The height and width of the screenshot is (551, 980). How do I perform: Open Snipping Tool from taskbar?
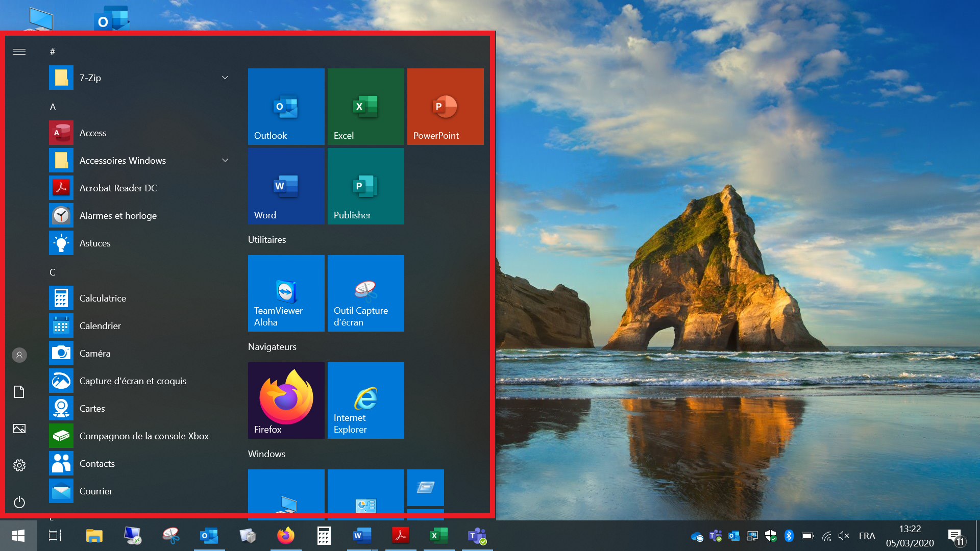pyautogui.click(x=171, y=536)
